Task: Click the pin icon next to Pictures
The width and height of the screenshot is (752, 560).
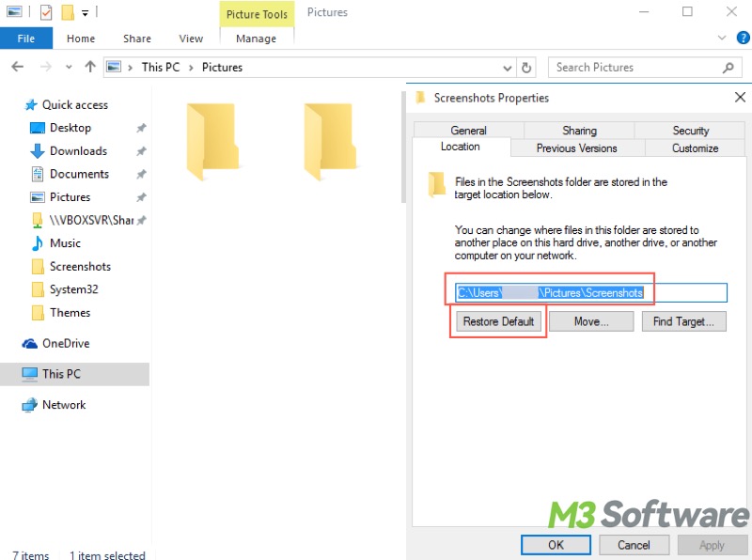Action: 141,197
